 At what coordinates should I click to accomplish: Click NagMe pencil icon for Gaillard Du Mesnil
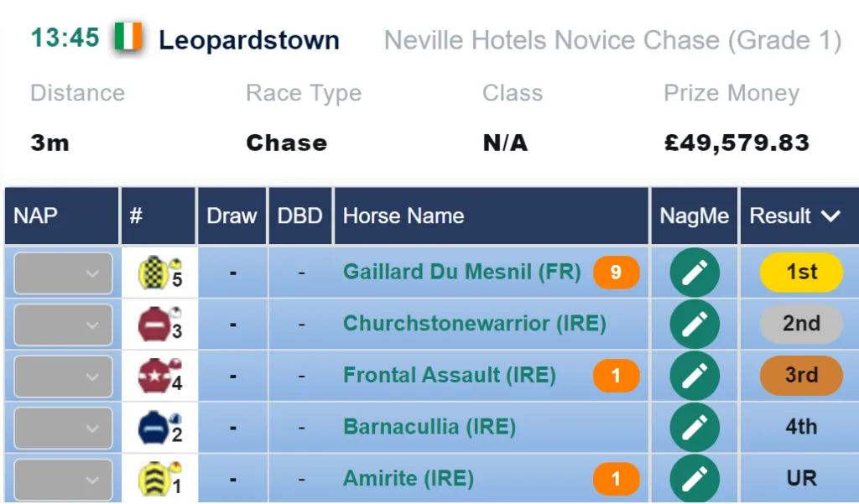pos(694,273)
